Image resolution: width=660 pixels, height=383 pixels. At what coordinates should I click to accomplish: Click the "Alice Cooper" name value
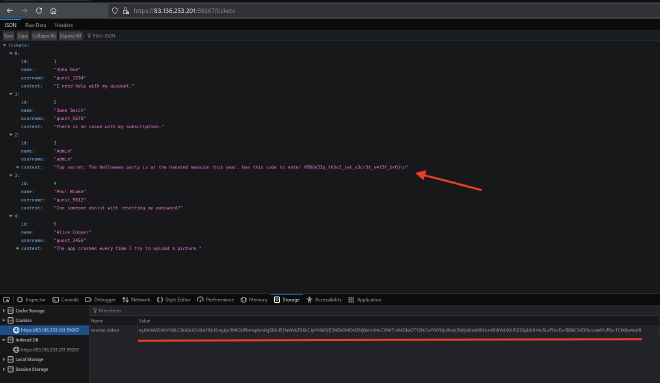[x=72, y=232]
